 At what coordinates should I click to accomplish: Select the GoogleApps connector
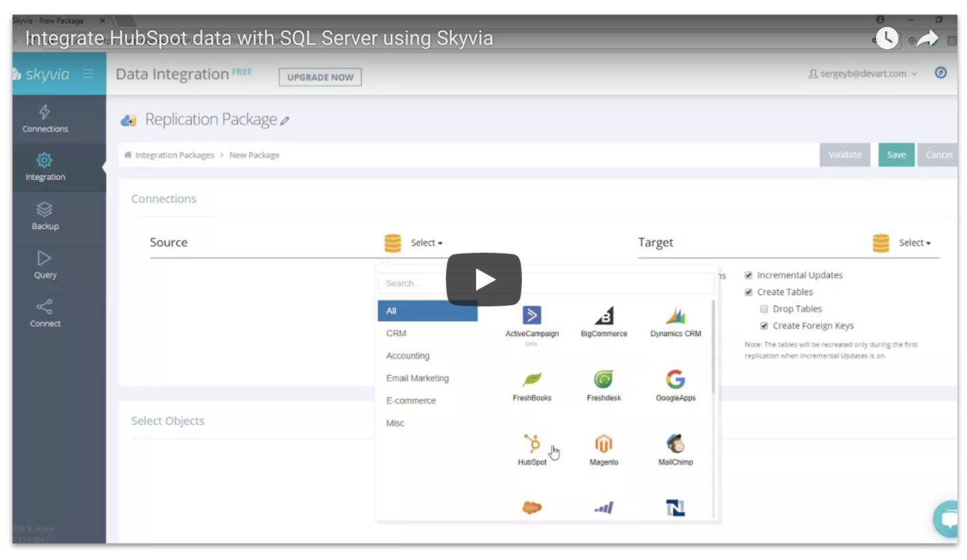coord(675,386)
